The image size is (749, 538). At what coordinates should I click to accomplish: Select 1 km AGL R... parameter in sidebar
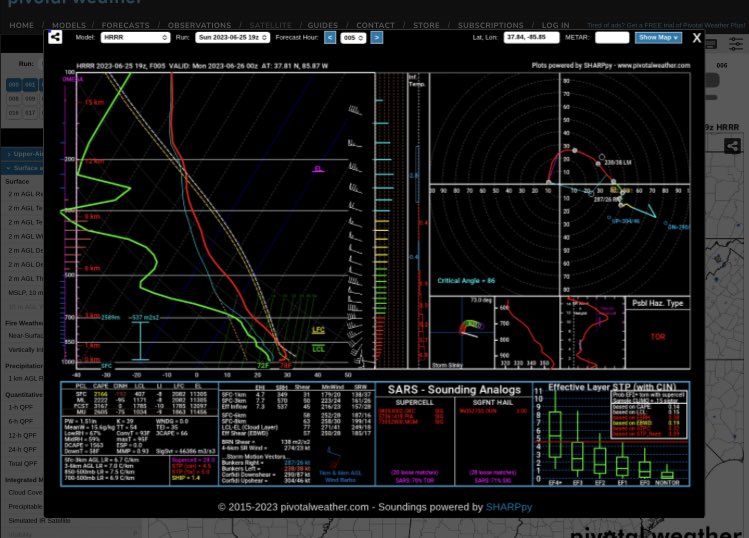[25, 378]
